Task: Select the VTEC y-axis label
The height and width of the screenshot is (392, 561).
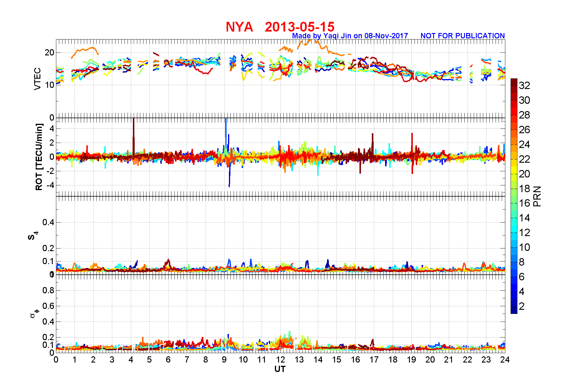Action: coord(37,79)
